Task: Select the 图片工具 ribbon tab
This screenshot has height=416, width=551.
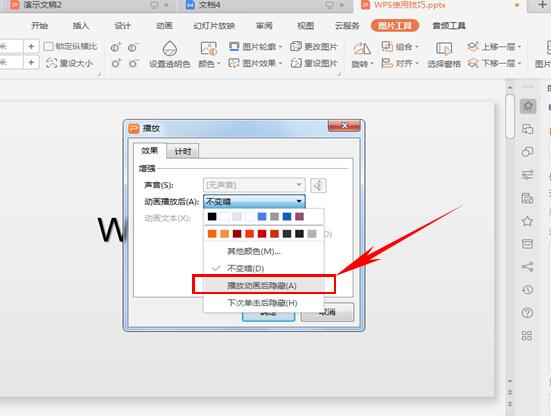Action: 395,26
